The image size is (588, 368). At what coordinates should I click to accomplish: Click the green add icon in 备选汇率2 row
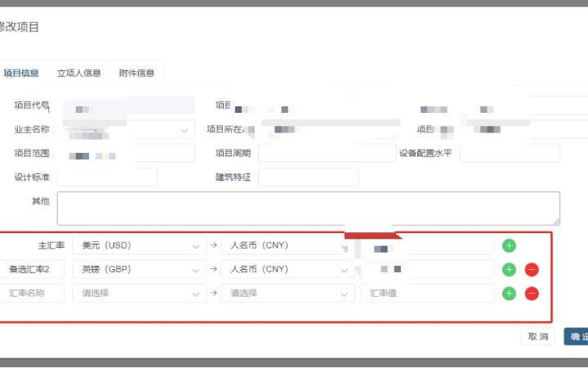pyautogui.click(x=509, y=269)
